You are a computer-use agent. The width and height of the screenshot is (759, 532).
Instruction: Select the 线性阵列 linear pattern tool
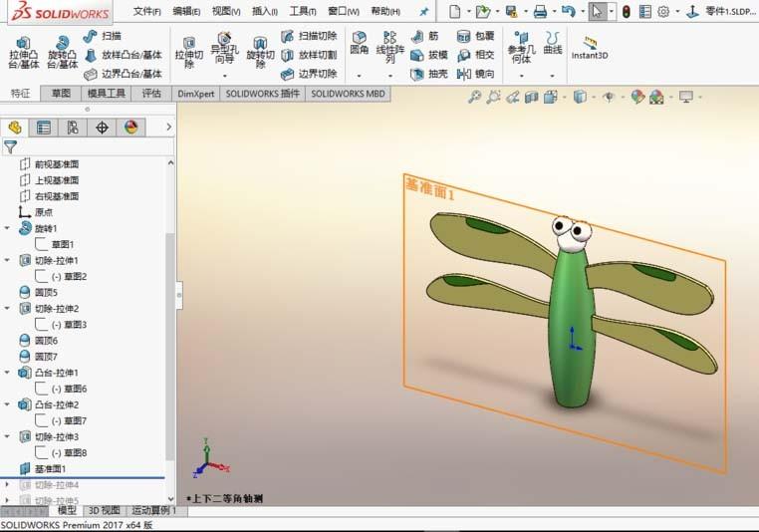[x=389, y=47]
